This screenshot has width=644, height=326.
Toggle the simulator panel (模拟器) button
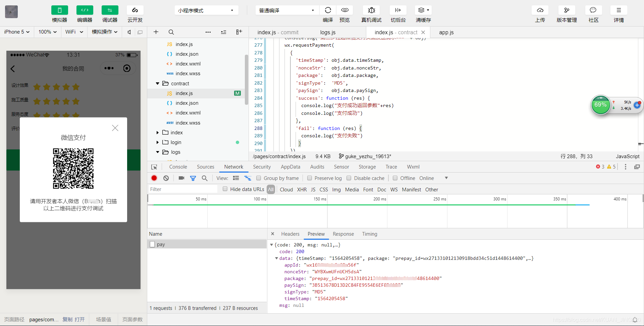click(59, 10)
